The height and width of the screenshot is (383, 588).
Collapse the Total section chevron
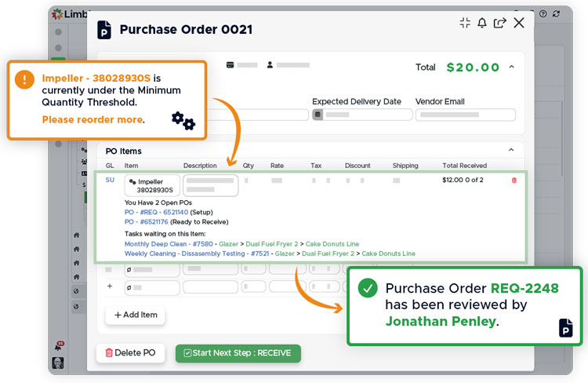(x=511, y=67)
